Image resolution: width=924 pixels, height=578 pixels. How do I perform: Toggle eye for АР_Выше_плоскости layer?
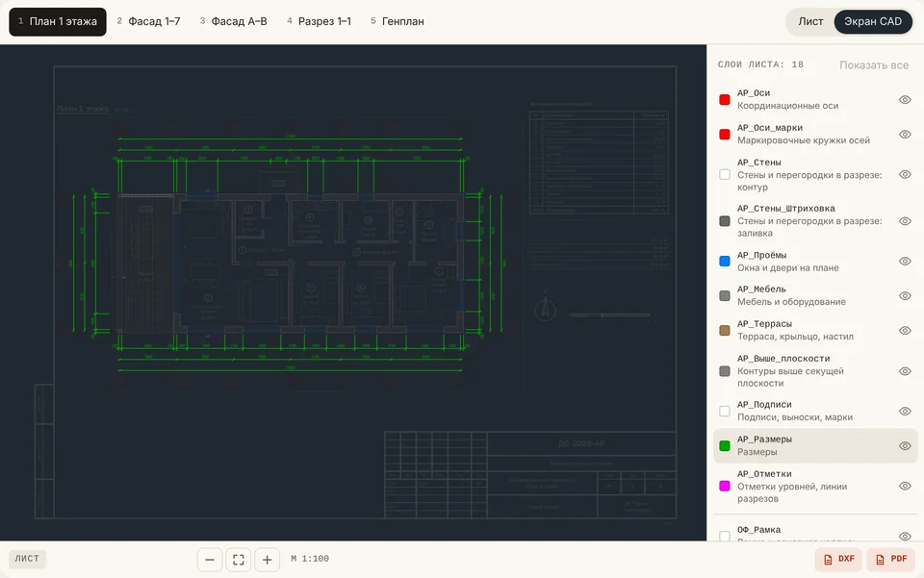pos(905,371)
